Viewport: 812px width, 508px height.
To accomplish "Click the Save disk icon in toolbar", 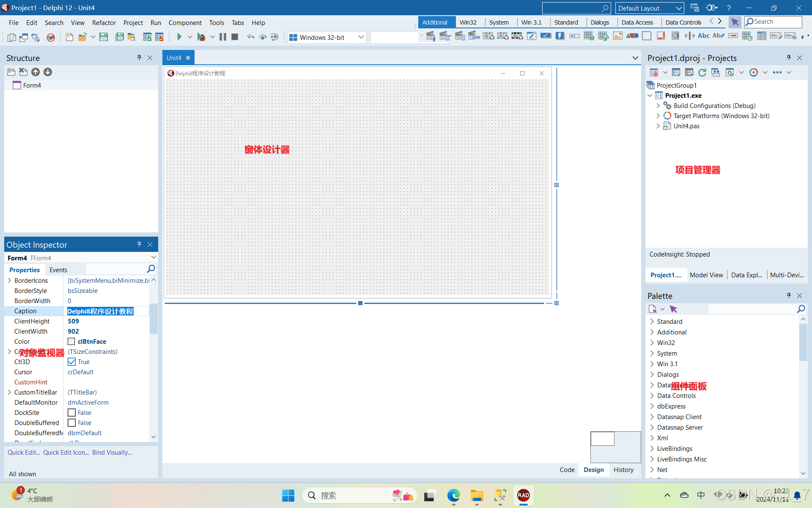I will click(104, 37).
